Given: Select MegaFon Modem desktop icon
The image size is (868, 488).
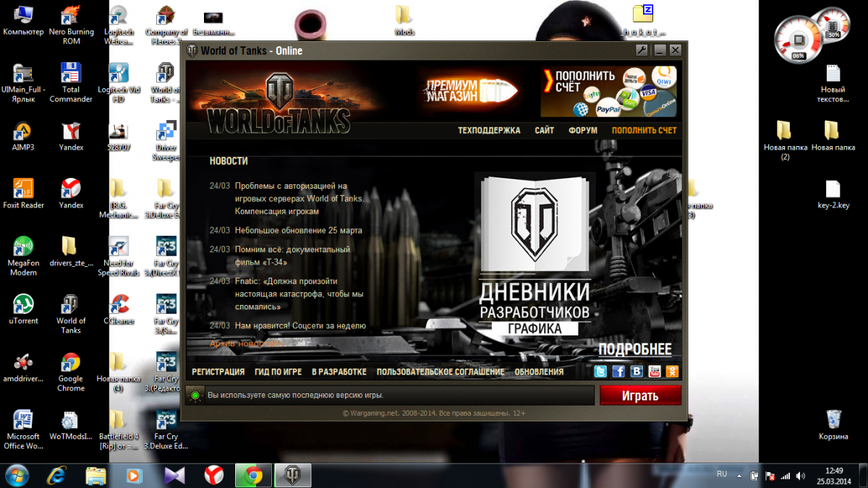Looking at the screenshot, I should [x=23, y=257].
